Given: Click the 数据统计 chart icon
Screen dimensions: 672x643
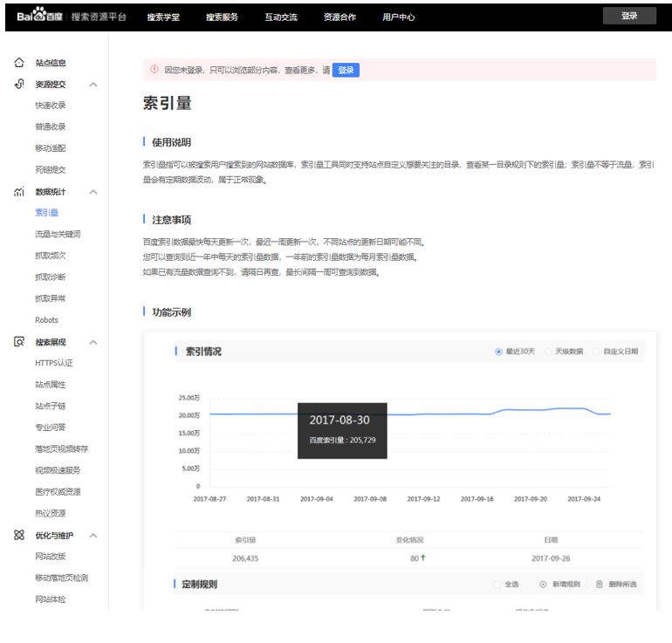Looking at the screenshot, I should coord(19,191).
